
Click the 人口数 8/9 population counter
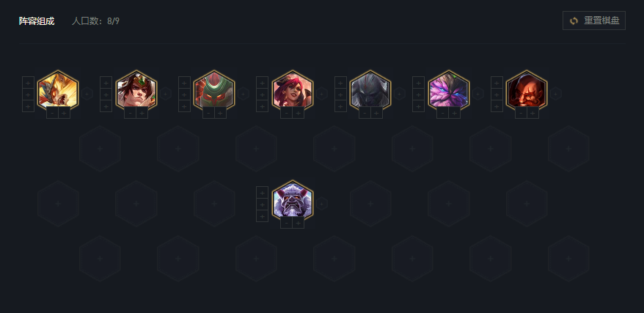click(x=95, y=21)
